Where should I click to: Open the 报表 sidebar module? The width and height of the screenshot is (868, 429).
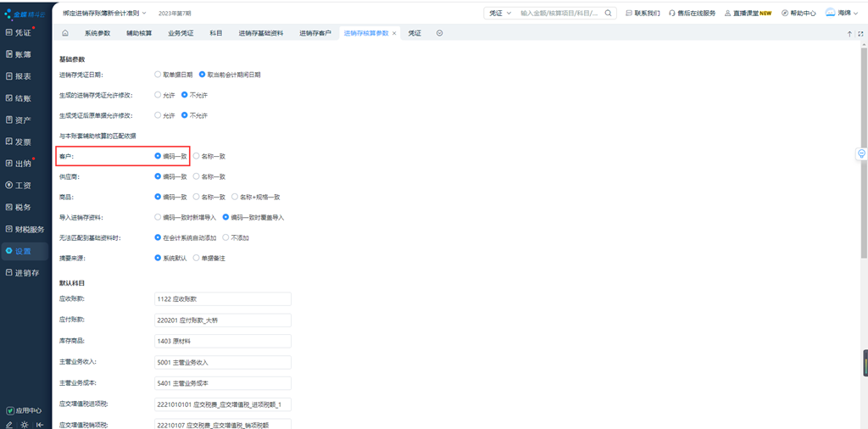[19, 77]
